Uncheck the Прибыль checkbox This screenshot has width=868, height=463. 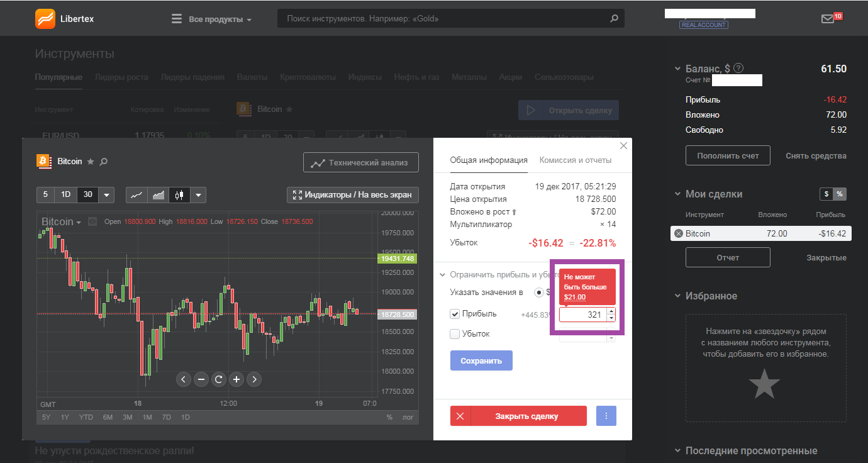(x=455, y=314)
